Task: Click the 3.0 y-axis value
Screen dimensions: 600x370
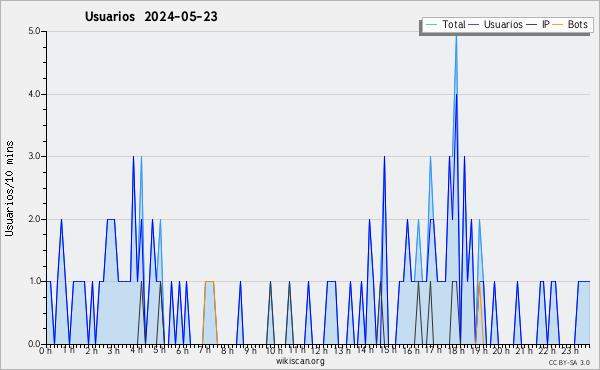Action: click(x=34, y=156)
